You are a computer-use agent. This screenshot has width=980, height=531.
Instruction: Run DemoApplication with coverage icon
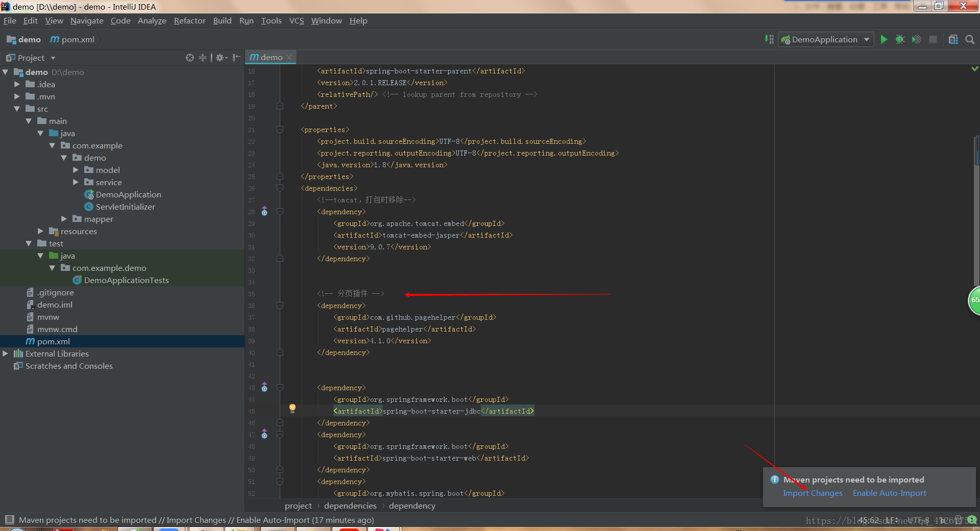(917, 40)
